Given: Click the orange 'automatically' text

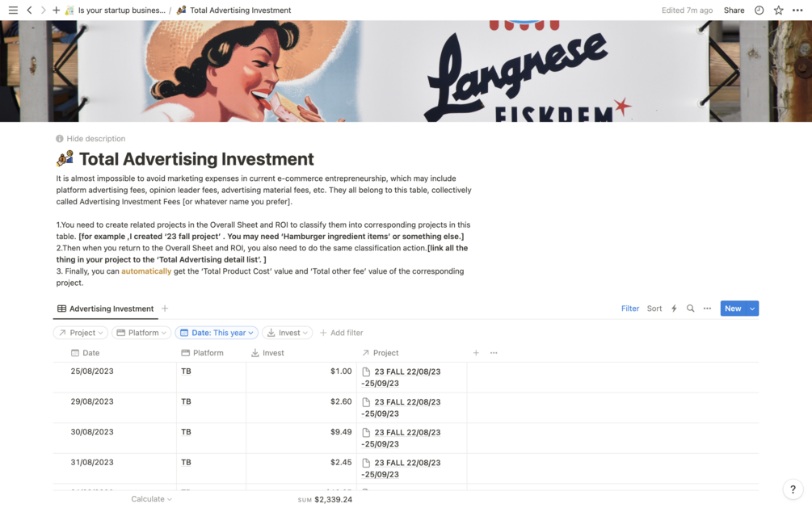Looking at the screenshot, I should click(x=146, y=271).
